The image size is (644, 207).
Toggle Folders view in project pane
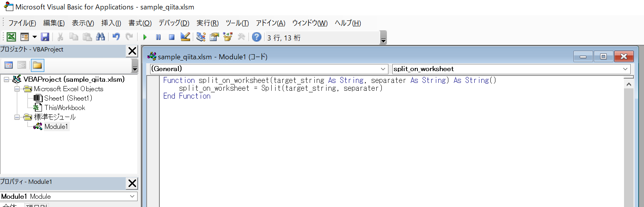click(37, 65)
